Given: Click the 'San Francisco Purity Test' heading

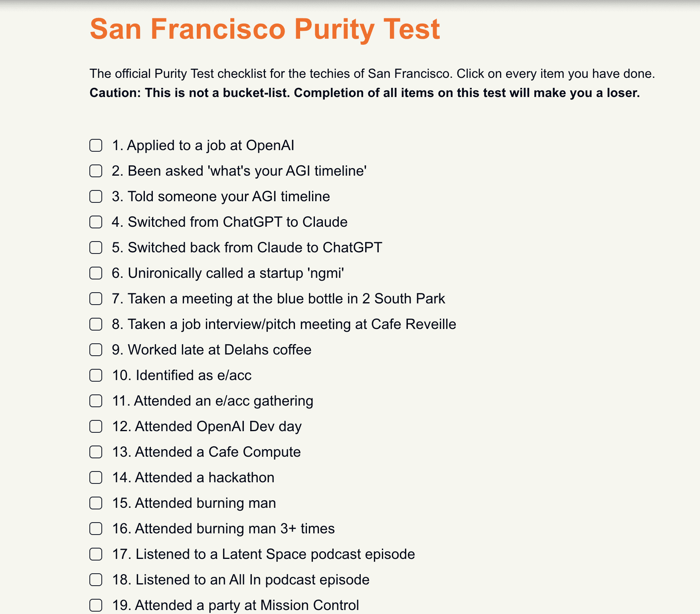Looking at the screenshot, I should 265,29.
